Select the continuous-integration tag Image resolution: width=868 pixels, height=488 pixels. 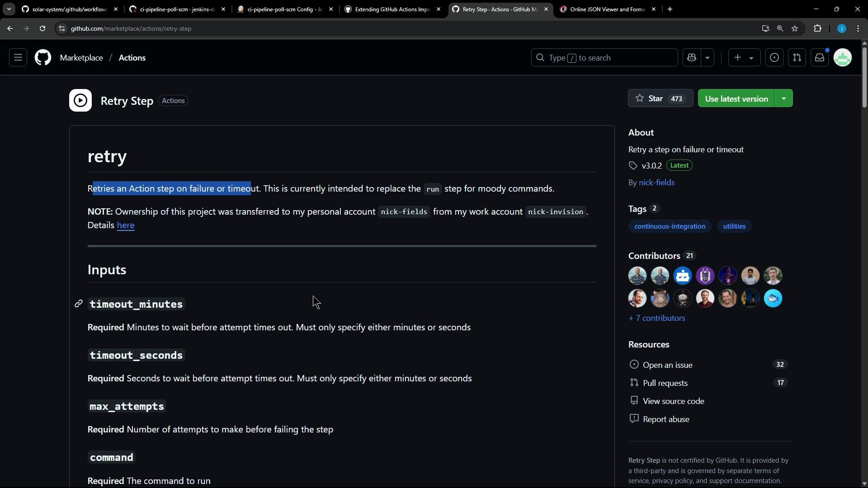coord(670,226)
